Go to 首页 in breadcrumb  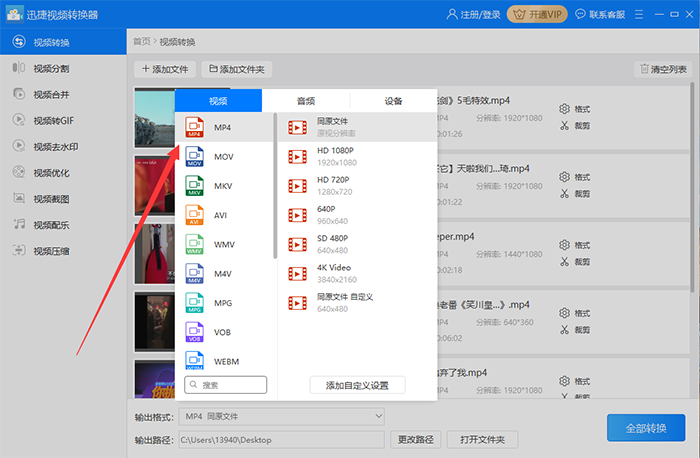[142, 42]
